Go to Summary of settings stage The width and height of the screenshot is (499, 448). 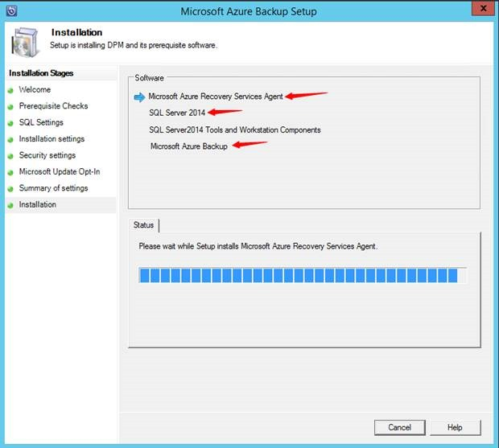53,188
